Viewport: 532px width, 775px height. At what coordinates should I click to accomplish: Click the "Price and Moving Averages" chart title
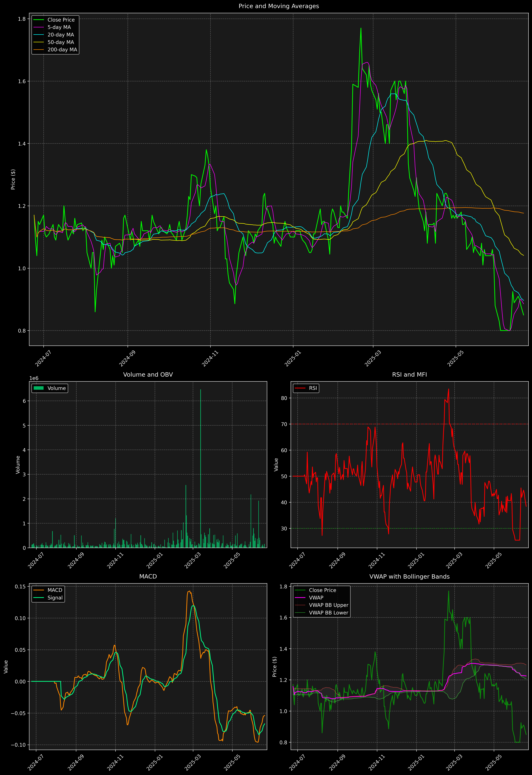pyautogui.click(x=279, y=6)
